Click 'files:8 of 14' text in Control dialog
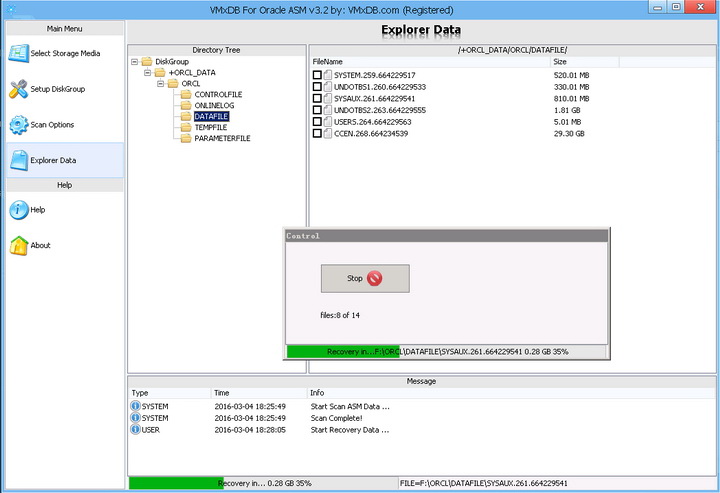Screen dimensions: 720x493 click(340, 315)
